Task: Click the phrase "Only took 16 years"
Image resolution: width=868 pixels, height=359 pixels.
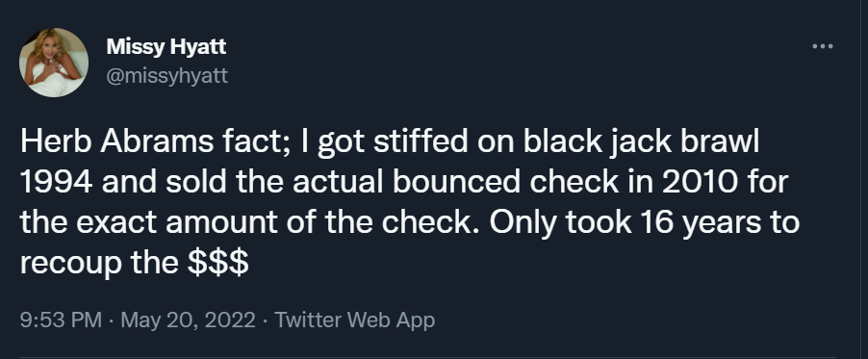Action: [x=627, y=222]
